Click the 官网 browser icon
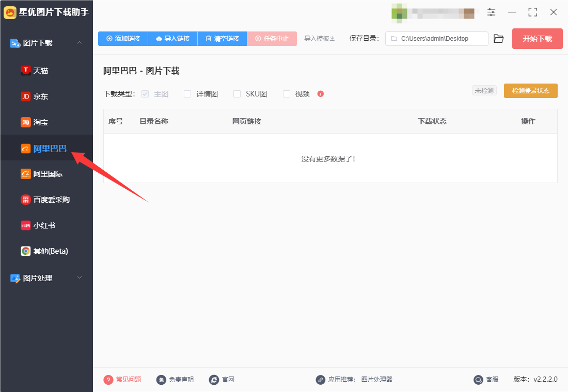This screenshot has height=392, width=568. (214, 380)
